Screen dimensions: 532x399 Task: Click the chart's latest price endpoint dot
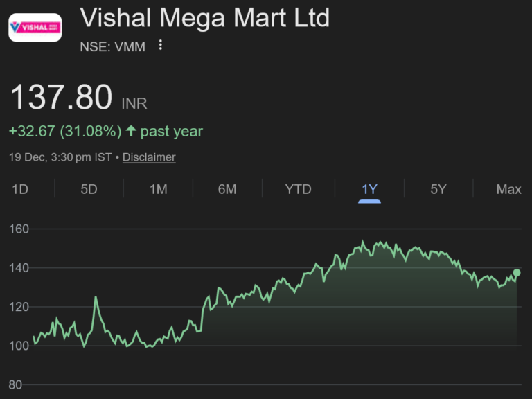[517, 272]
